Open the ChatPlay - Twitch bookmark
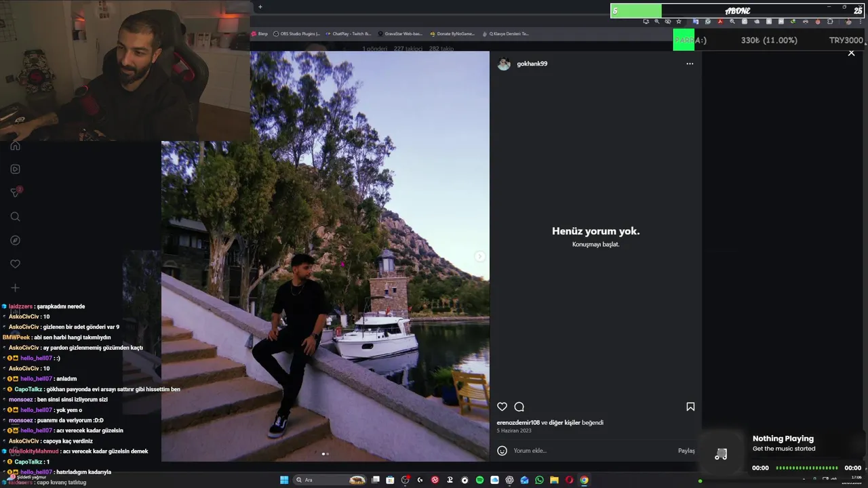 349,33
